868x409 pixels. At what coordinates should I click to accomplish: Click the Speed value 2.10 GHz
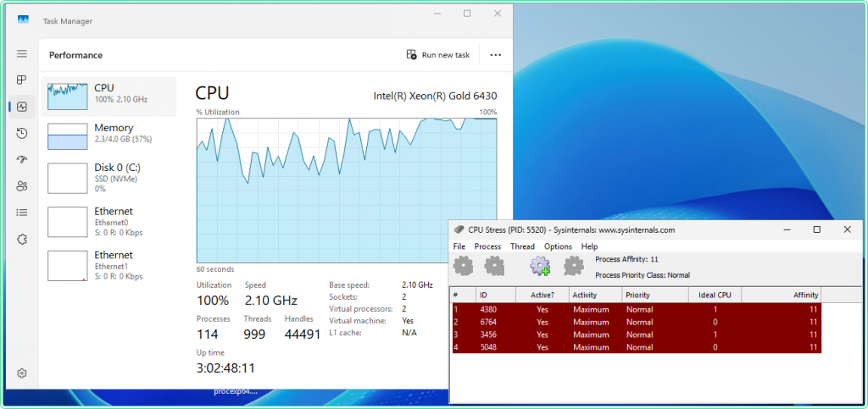tap(271, 301)
